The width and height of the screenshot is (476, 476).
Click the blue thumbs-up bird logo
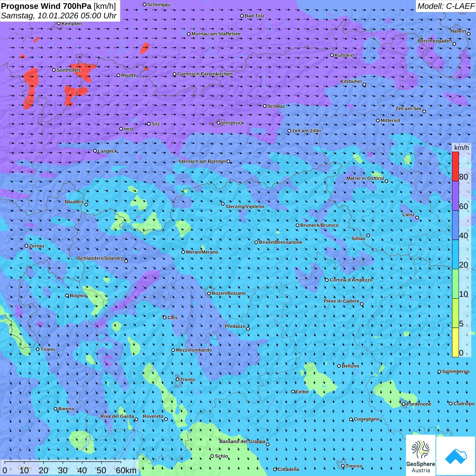pyautogui.click(x=456, y=456)
